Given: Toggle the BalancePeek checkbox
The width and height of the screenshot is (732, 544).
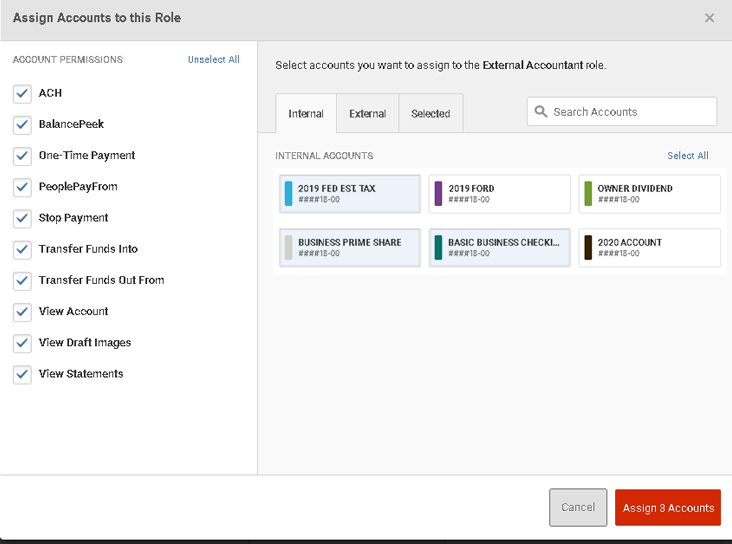Looking at the screenshot, I should [x=22, y=125].
